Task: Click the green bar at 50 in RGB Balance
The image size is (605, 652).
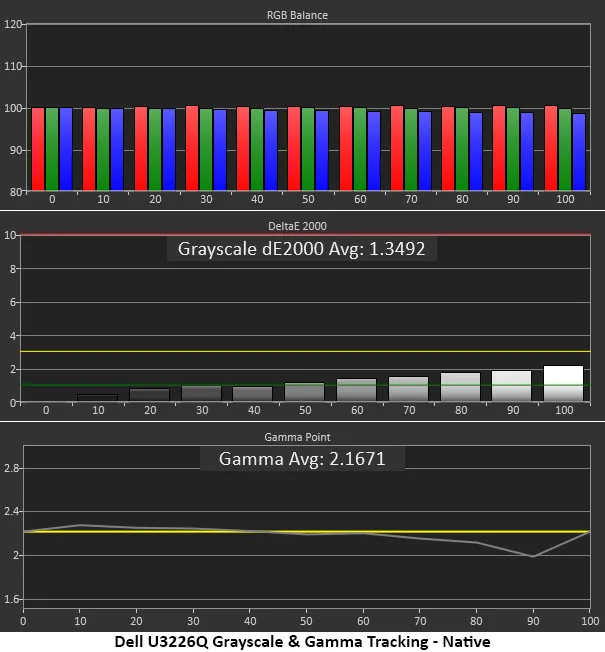Action: pyautogui.click(x=308, y=148)
